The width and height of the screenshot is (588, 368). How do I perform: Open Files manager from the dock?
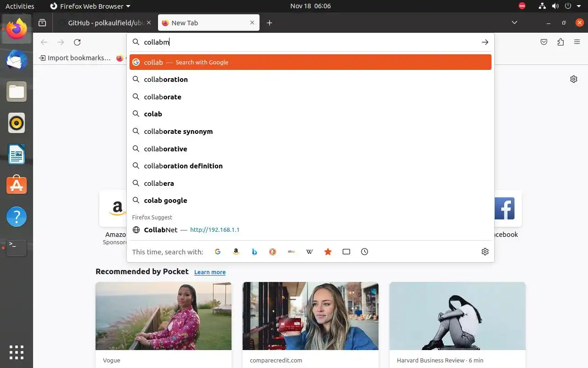point(17,92)
